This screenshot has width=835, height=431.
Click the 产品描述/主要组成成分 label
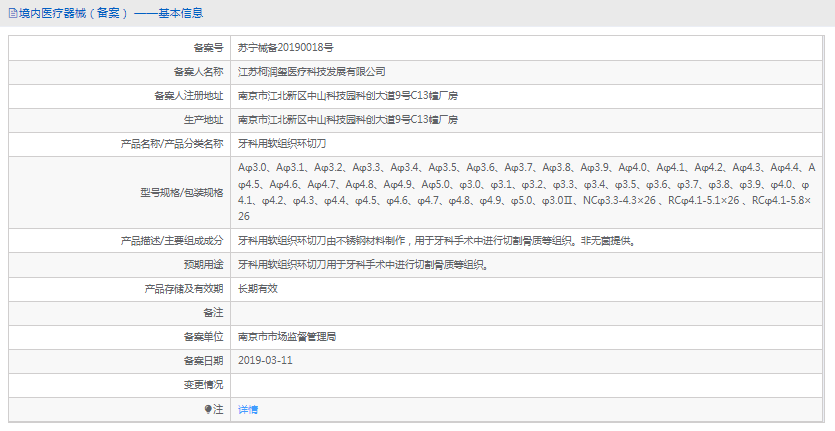tap(172, 241)
